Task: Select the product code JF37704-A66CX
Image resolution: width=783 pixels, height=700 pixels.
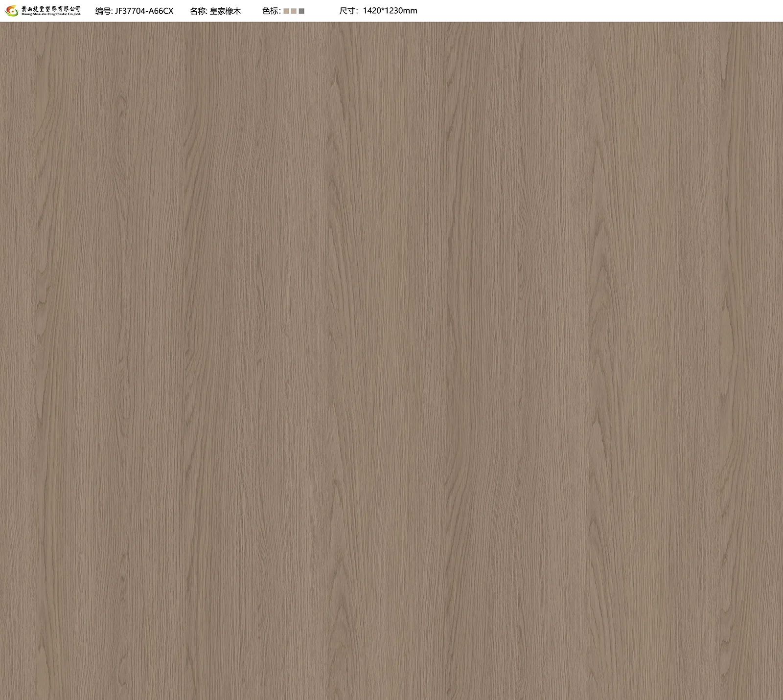Action: 144,11
